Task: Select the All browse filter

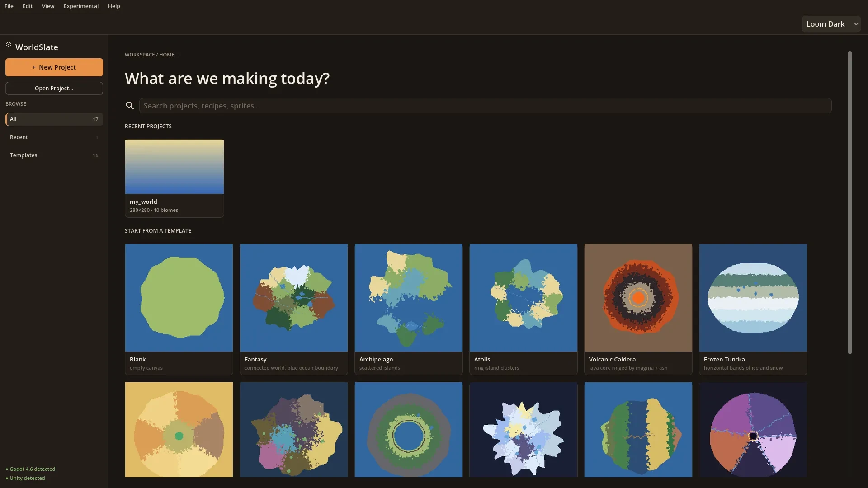Action: click(x=54, y=119)
